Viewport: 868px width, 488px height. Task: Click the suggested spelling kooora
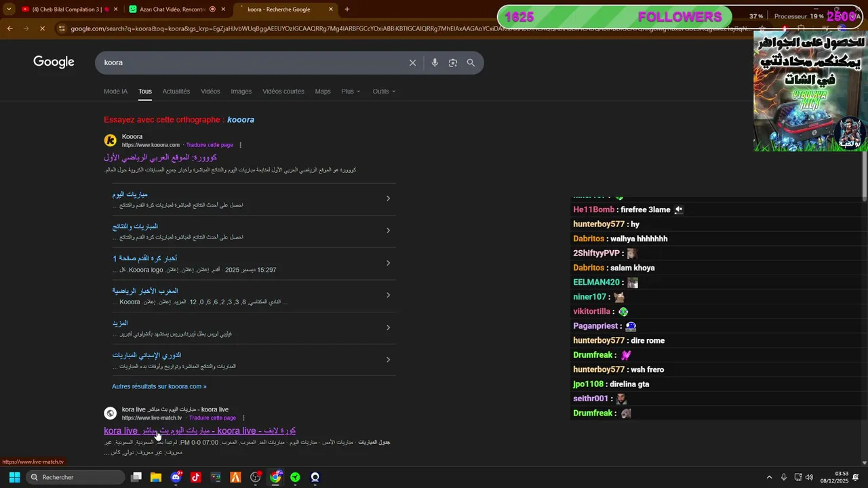241,120
